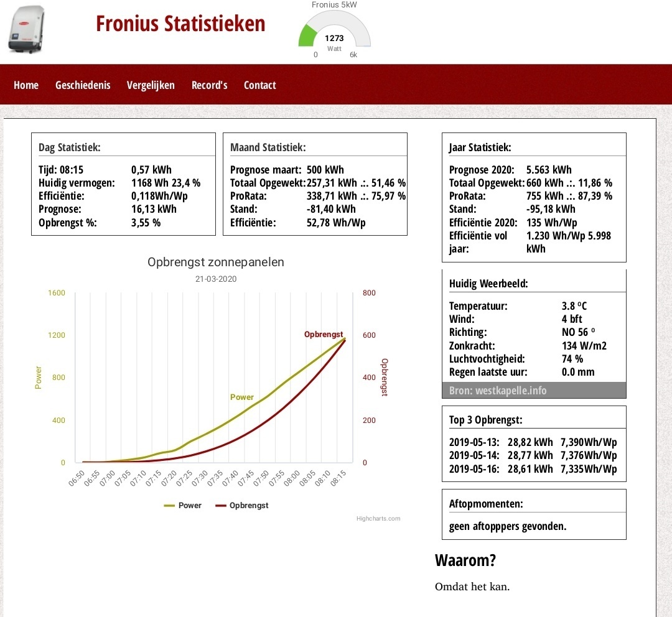Select the wind 4 bft value
The width and height of the screenshot is (672, 617).
(x=572, y=319)
